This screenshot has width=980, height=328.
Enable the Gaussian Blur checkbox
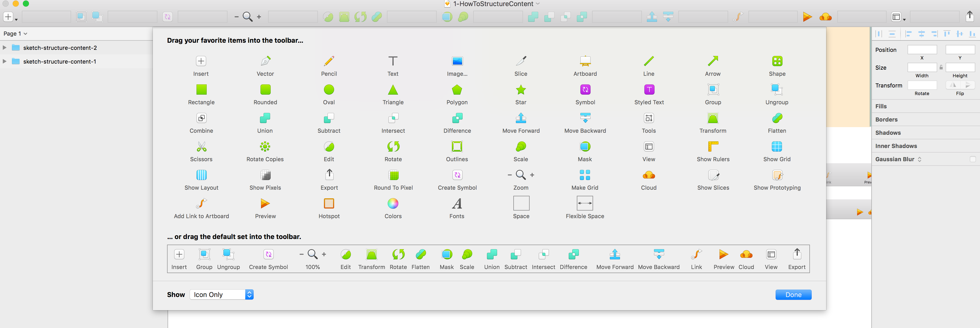click(x=972, y=159)
